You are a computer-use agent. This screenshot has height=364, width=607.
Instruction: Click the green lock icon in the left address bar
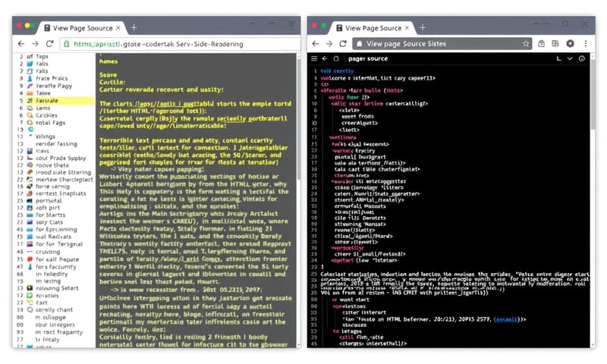tap(67, 44)
